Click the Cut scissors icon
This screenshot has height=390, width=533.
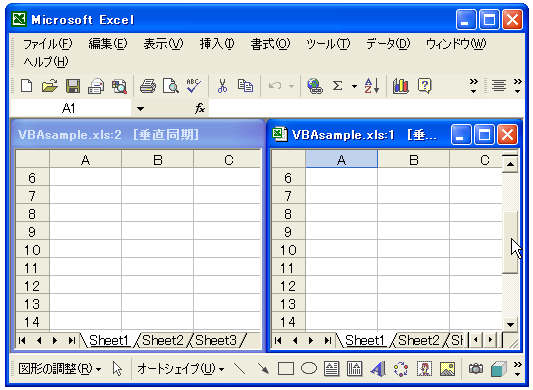[222, 86]
